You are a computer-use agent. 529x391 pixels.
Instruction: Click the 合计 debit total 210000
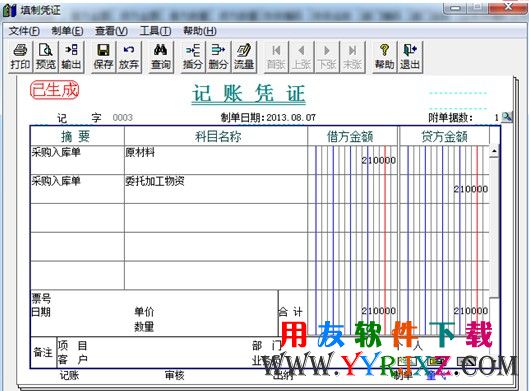pyautogui.click(x=378, y=311)
